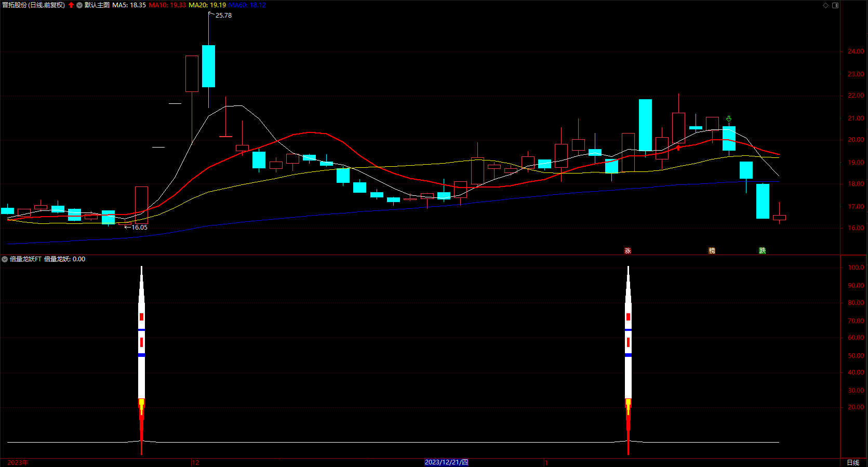Click the second rocket signal spike in the sub-chart
868x467 pixels.
(628, 361)
